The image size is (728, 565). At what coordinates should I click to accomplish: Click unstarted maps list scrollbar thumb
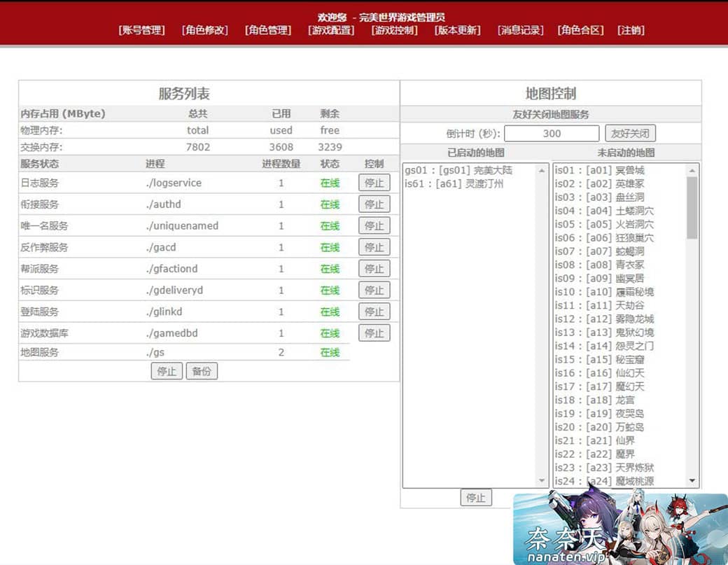[692, 207]
